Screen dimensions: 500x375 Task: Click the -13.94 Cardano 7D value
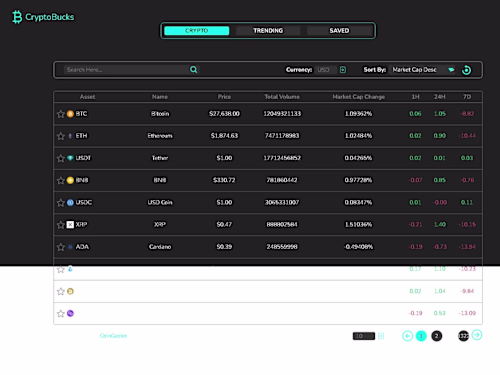(467, 247)
